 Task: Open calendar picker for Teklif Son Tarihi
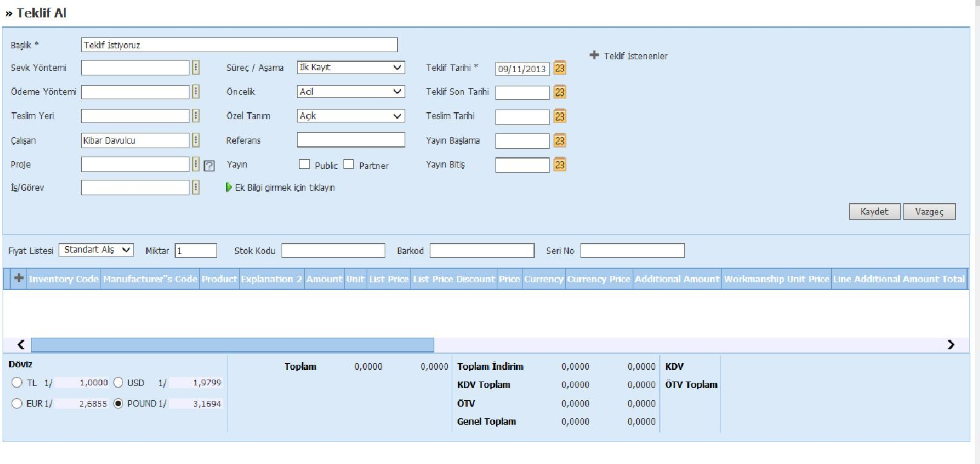click(x=560, y=92)
